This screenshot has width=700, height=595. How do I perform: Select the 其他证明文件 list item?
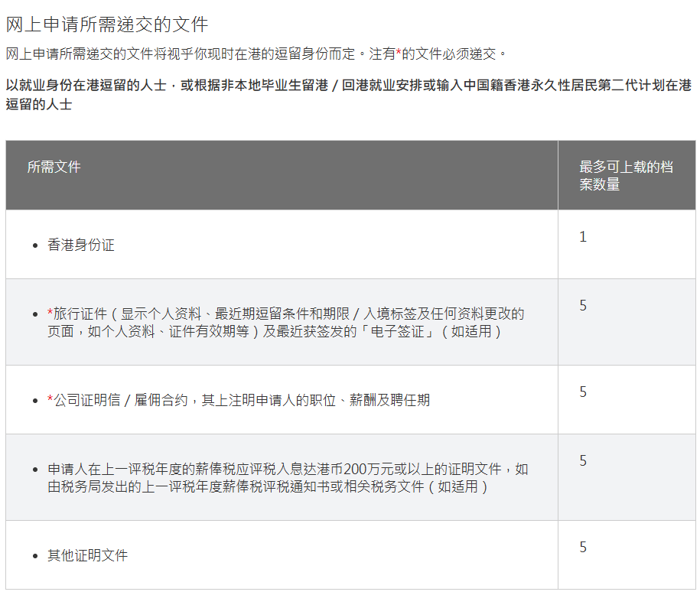click(x=87, y=556)
